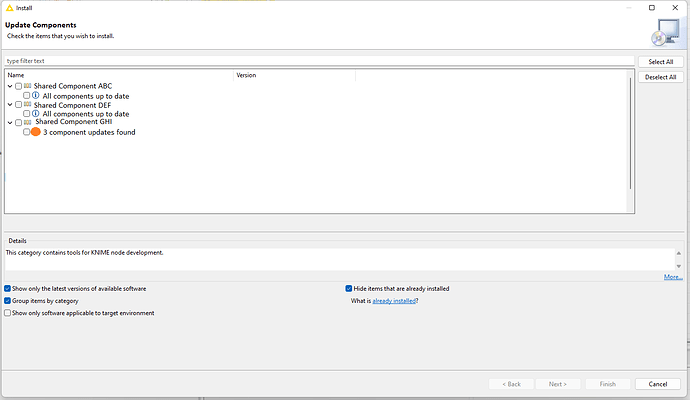
Task: Click the component icon beside Shared Component GHI
Action: [27, 122]
